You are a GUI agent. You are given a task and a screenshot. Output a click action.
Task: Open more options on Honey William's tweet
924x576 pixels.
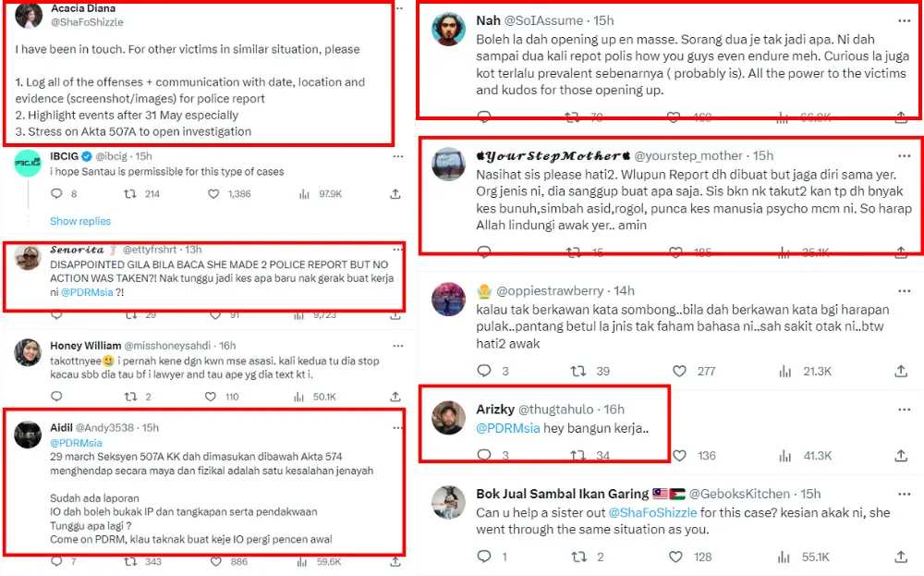tap(398, 346)
